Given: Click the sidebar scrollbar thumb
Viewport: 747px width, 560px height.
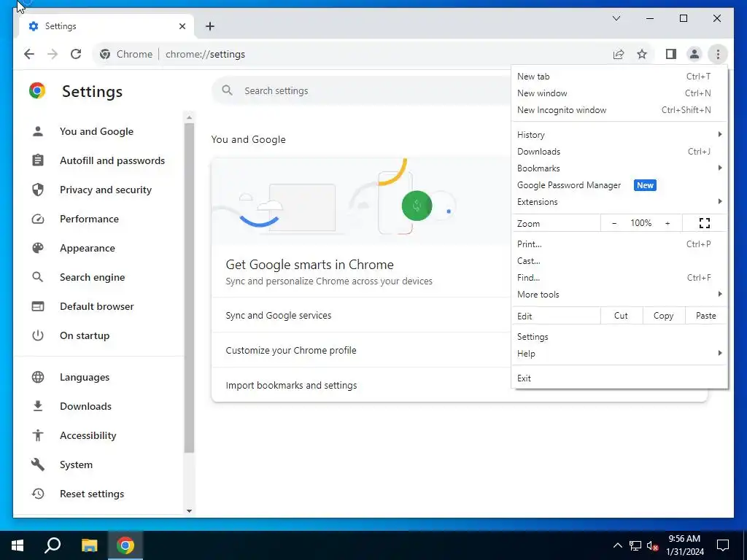Looking at the screenshot, I should tap(189, 288).
